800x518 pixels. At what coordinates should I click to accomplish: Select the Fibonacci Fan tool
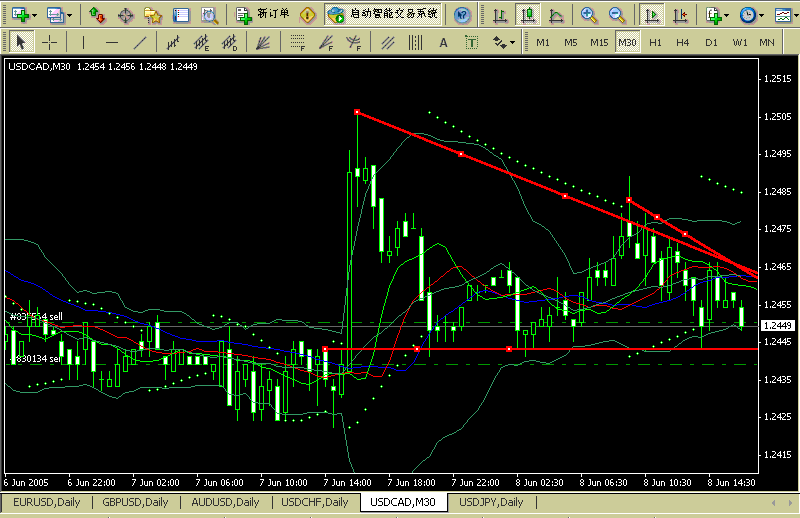(x=326, y=42)
